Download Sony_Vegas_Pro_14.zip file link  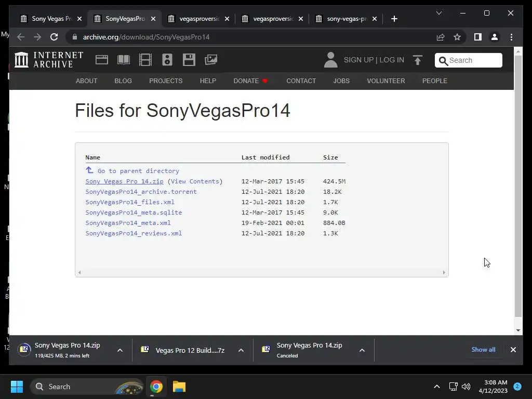coord(124,181)
